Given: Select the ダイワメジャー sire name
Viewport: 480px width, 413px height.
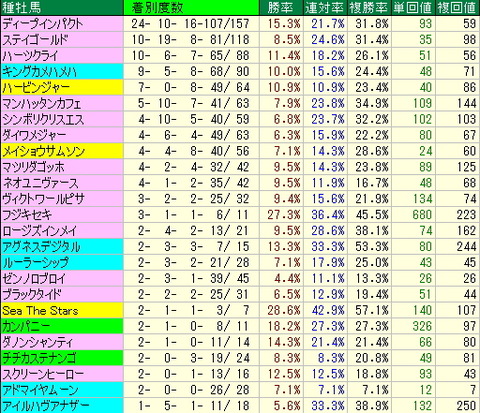Looking at the screenshot, I should click(x=34, y=135).
